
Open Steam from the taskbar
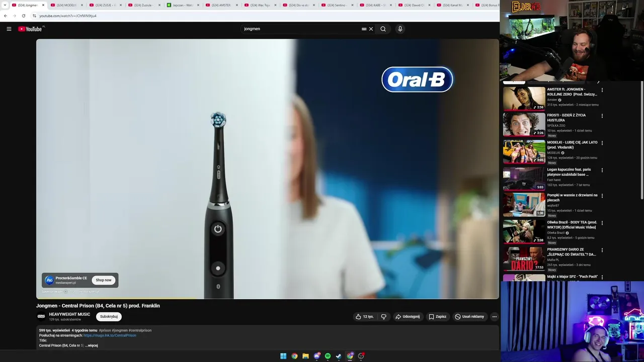(339, 356)
